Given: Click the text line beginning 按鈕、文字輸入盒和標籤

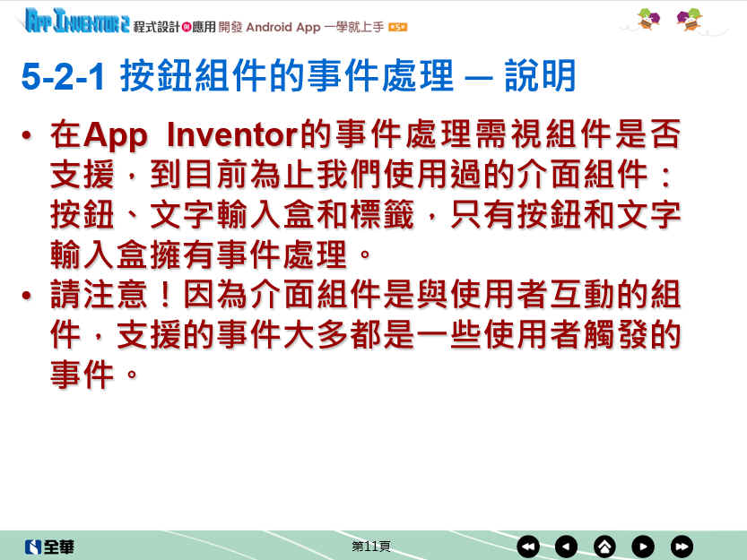Looking at the screenshot, I should click(364, 215).
